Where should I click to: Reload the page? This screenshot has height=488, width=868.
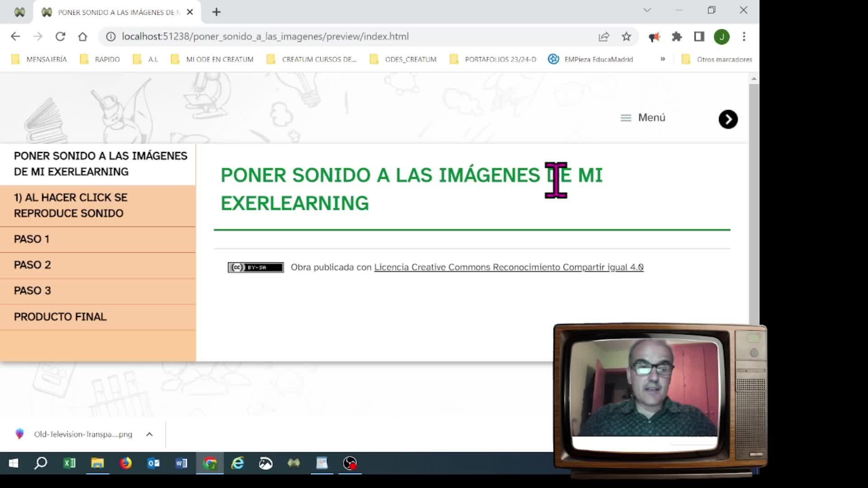[x=60, y=37]
